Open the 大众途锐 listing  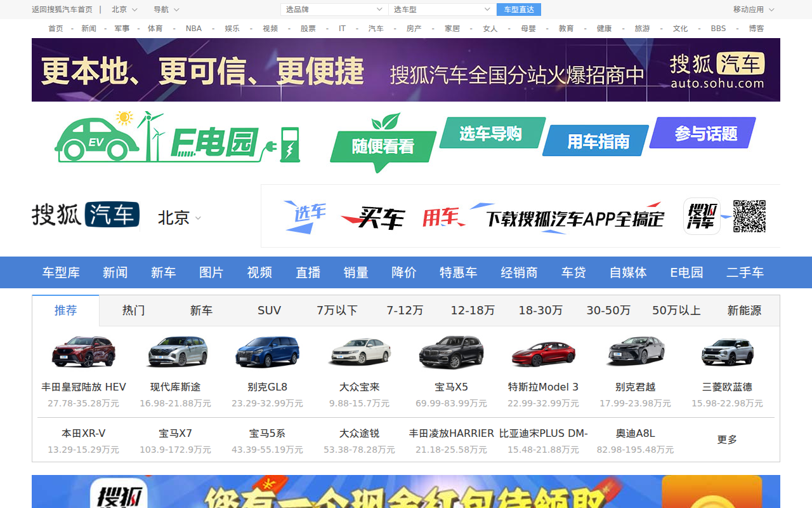pyautogui.click(x=359, y=434)
